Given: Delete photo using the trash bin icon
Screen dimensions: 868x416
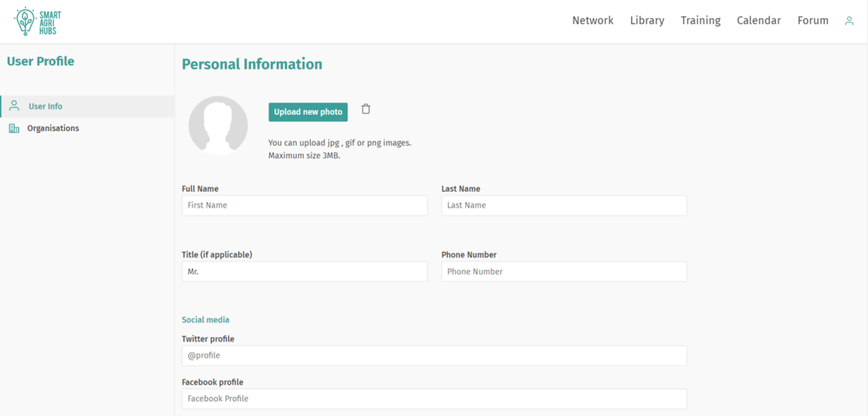Looking at the screenshot, I should pos(366,109).
